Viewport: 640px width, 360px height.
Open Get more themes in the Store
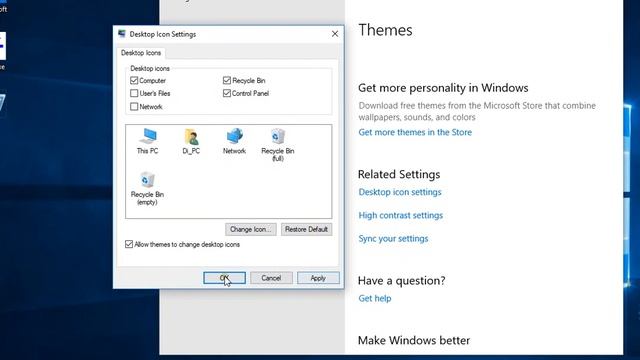(x=415, y=132)
